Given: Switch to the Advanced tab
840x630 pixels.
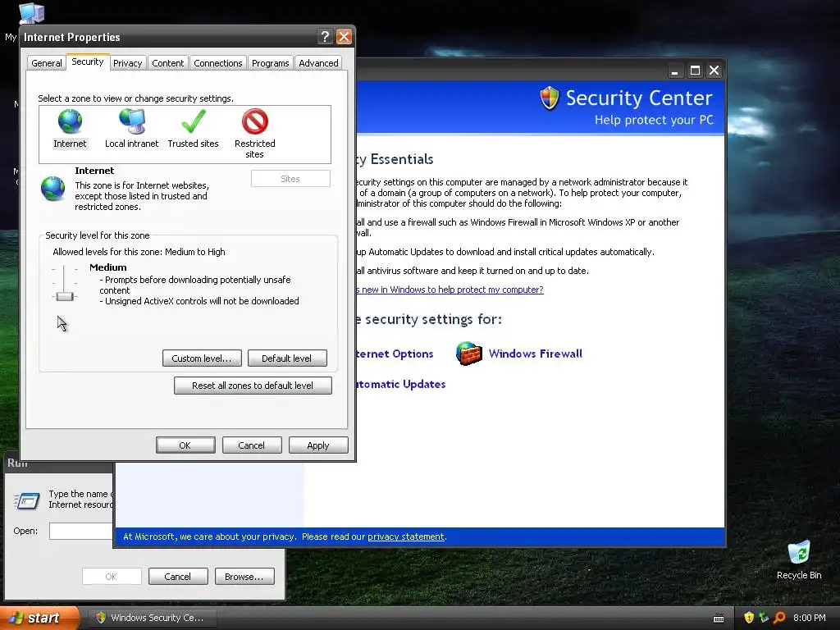Looking at the screenshot, I should (x=319, y=62).
